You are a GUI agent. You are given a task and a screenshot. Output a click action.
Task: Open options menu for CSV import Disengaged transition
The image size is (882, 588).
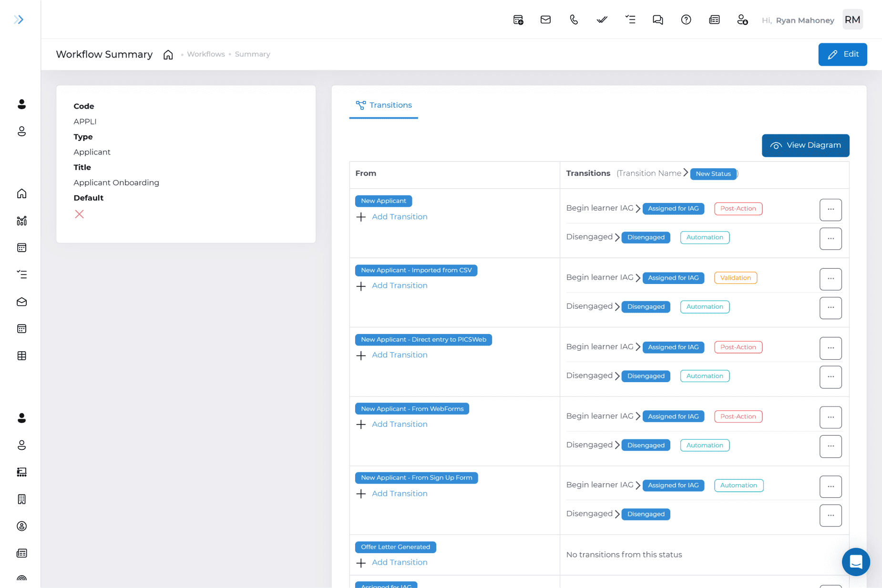831,308
